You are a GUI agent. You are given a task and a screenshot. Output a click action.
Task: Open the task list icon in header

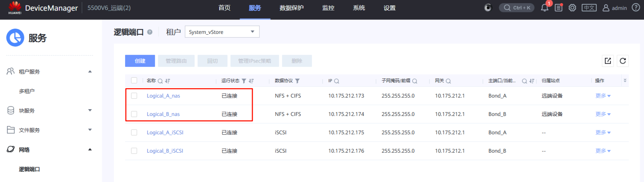559,8
